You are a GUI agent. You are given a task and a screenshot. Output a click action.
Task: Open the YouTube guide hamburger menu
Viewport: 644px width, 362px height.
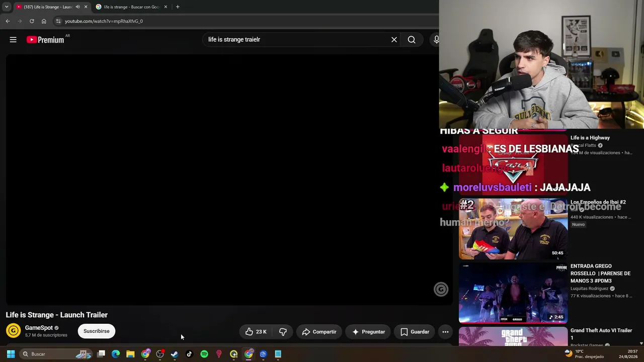point(13,40)
